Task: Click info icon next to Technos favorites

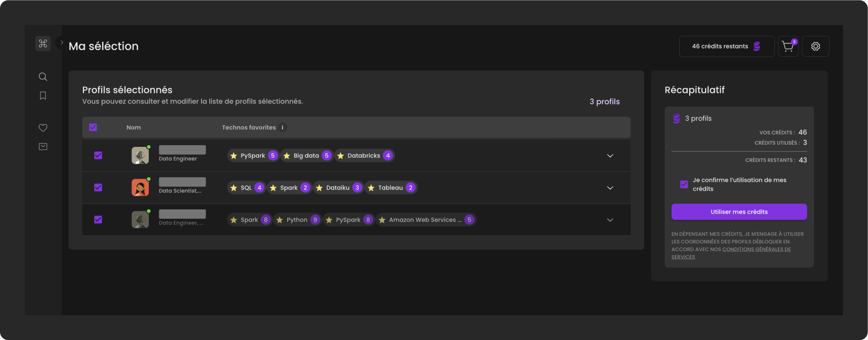Action: click(x=282, y=127)
